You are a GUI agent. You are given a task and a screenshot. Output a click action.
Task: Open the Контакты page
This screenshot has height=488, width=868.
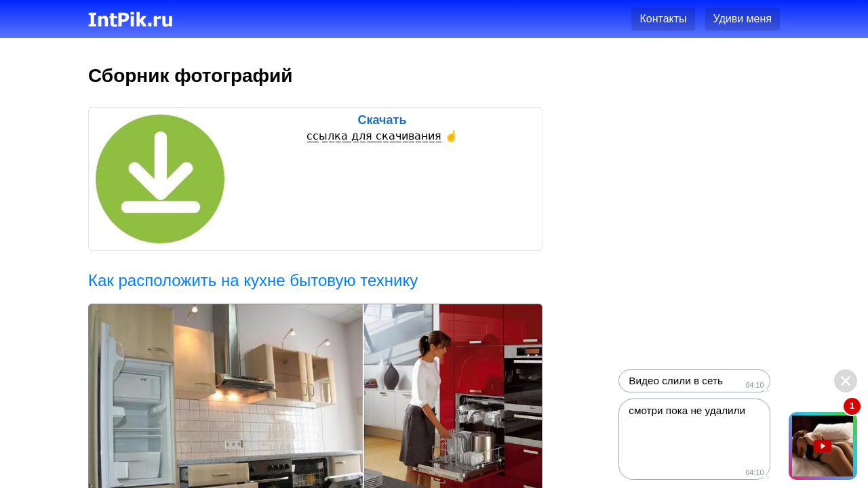tap(663, 19)
